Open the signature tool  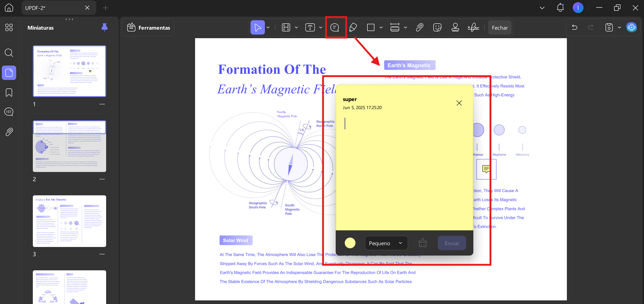click(x=473, y=27)
